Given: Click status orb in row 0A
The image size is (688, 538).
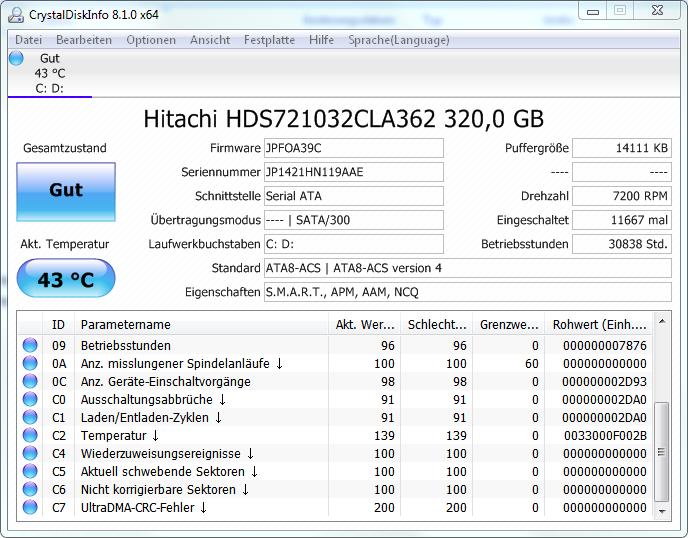Looking at the screenshot, I should point(30,363).
